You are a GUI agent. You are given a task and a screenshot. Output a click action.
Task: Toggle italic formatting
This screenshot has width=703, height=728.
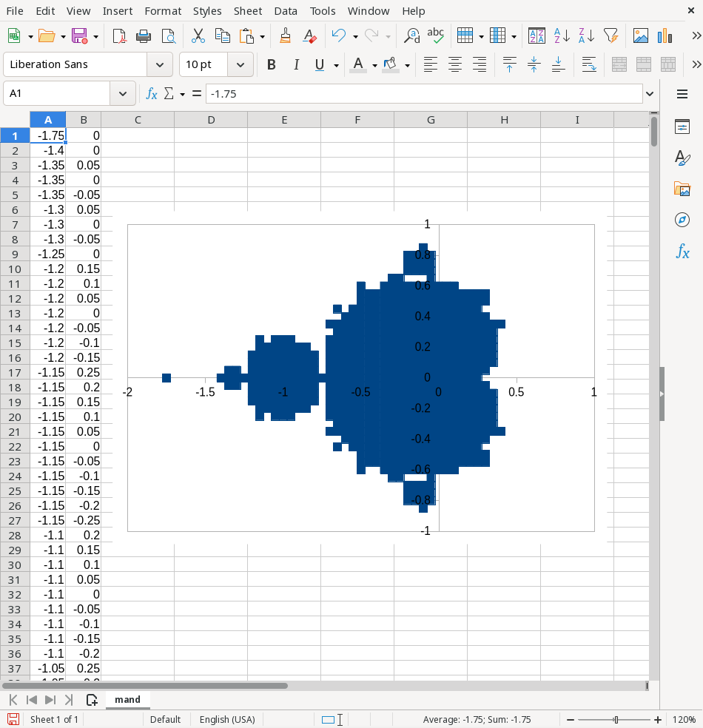pos(296,64)
